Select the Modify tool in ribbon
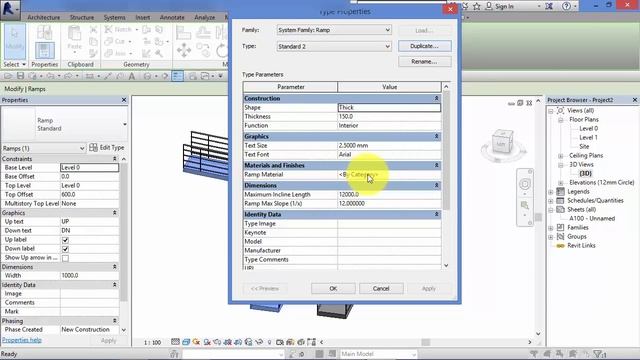This screenshot has width=640, height=360. click(x=15, y=41)
